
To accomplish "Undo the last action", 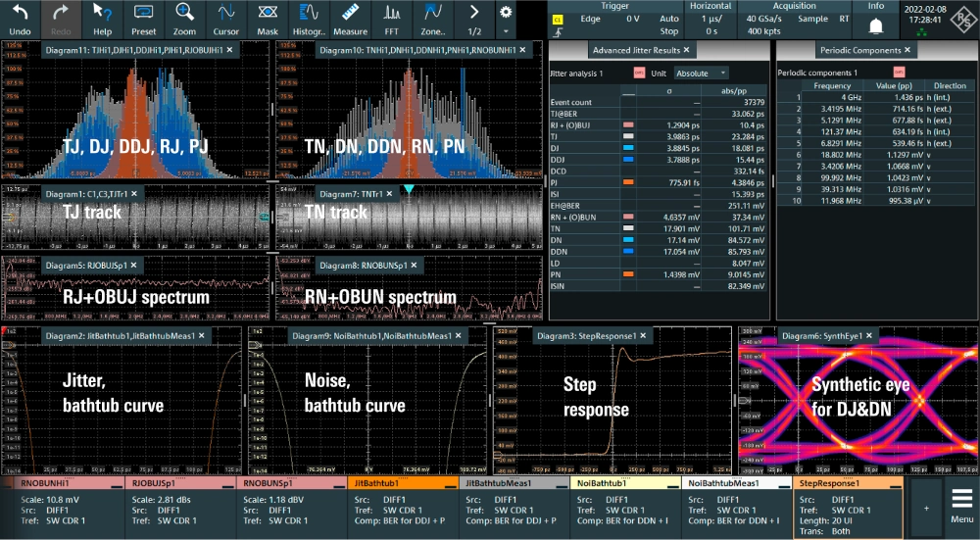I will pyautogui.click(x=20, y=20).
